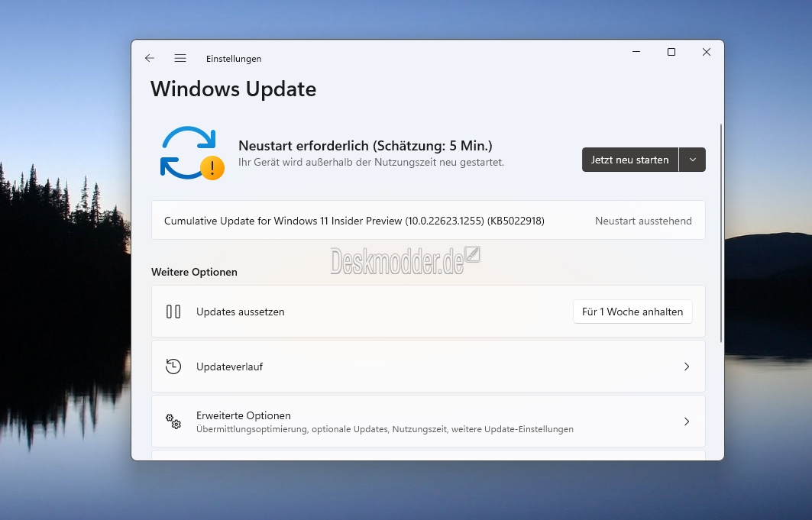
Task: Click the update status sync icon
Action: tap(192, 153)
